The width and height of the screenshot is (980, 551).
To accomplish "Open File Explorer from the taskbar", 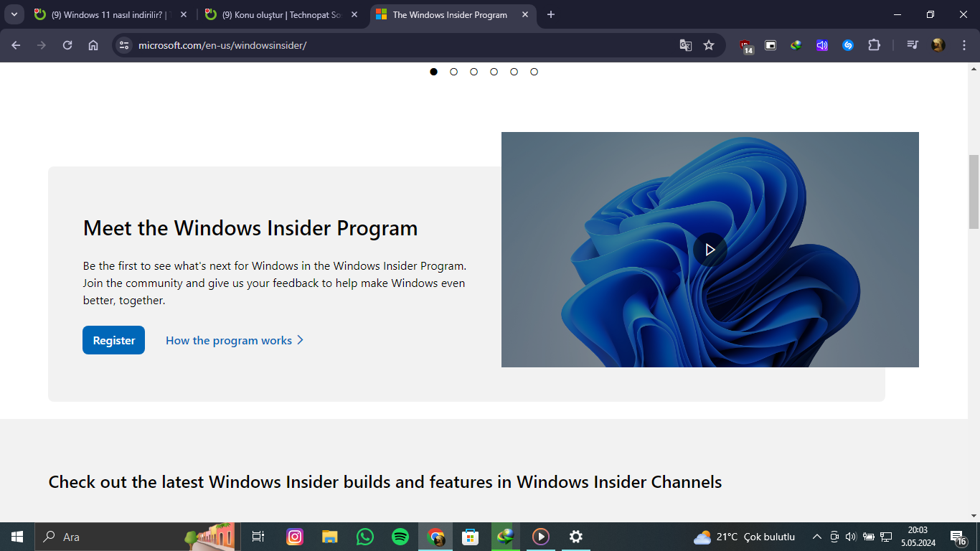I will pos(330,537).
